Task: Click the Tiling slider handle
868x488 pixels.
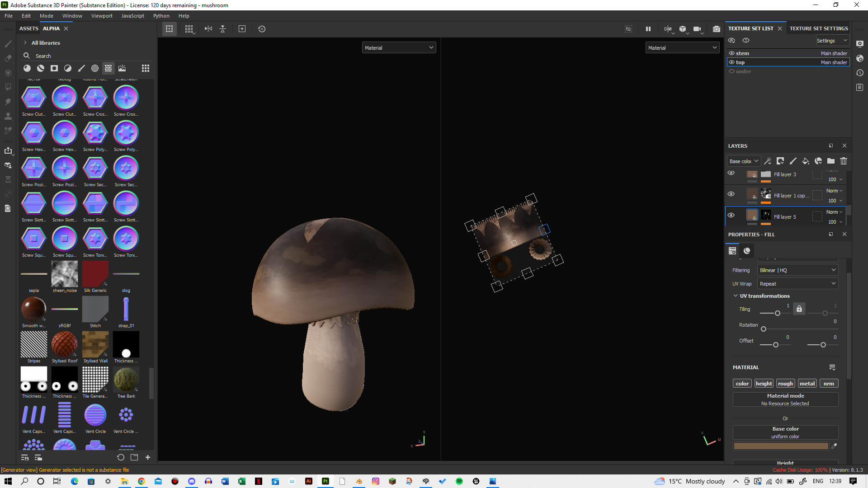Action: (x=778, y=313)
